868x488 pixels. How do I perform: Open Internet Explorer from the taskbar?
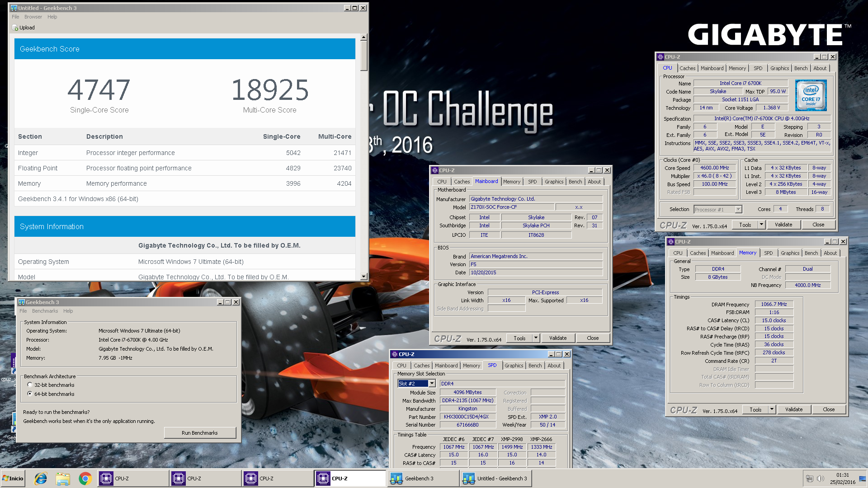click(x=41, y=479)
